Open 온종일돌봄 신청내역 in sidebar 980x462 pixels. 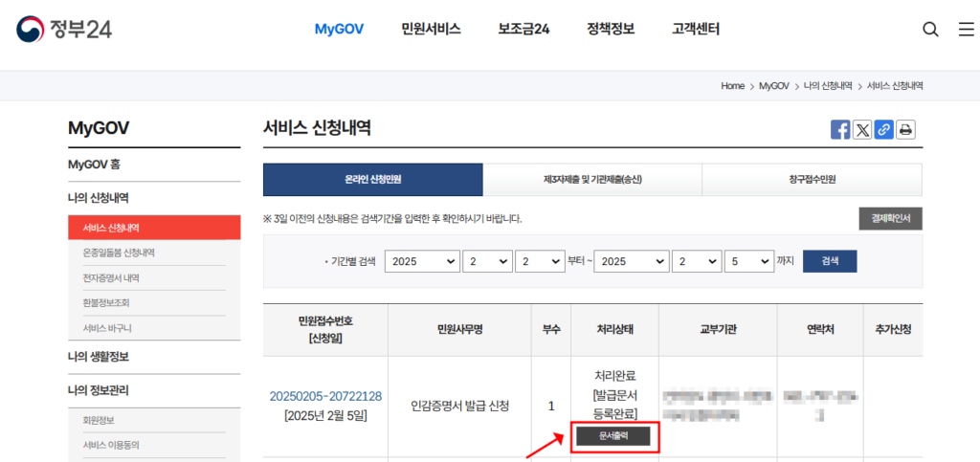(x=119, y=253)
